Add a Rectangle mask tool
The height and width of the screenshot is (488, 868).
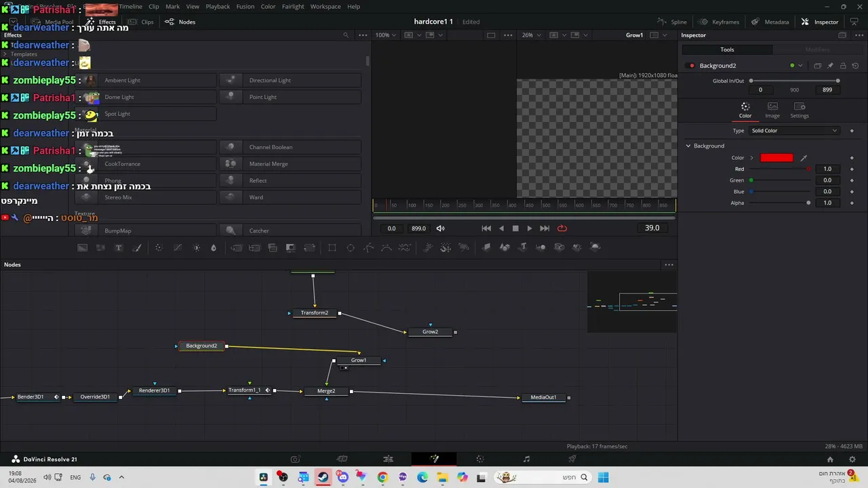[x=332, y=247]
